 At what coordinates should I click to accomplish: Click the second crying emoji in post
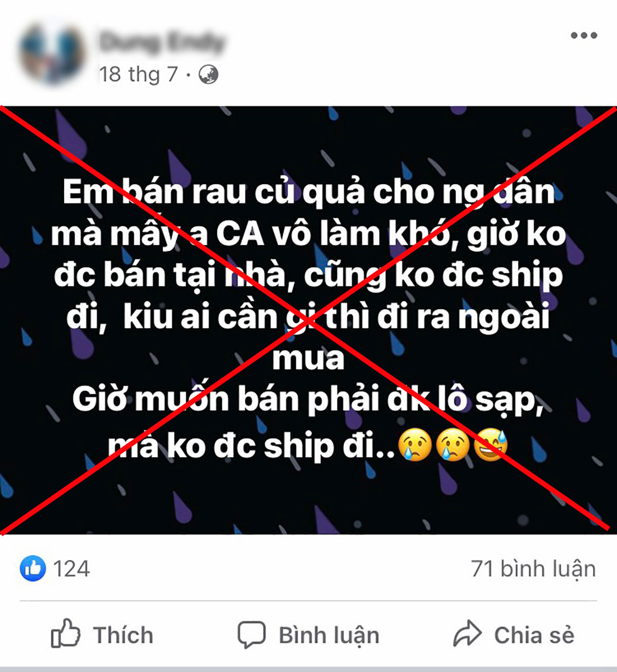pyautogui.click(x=453, y=445)
